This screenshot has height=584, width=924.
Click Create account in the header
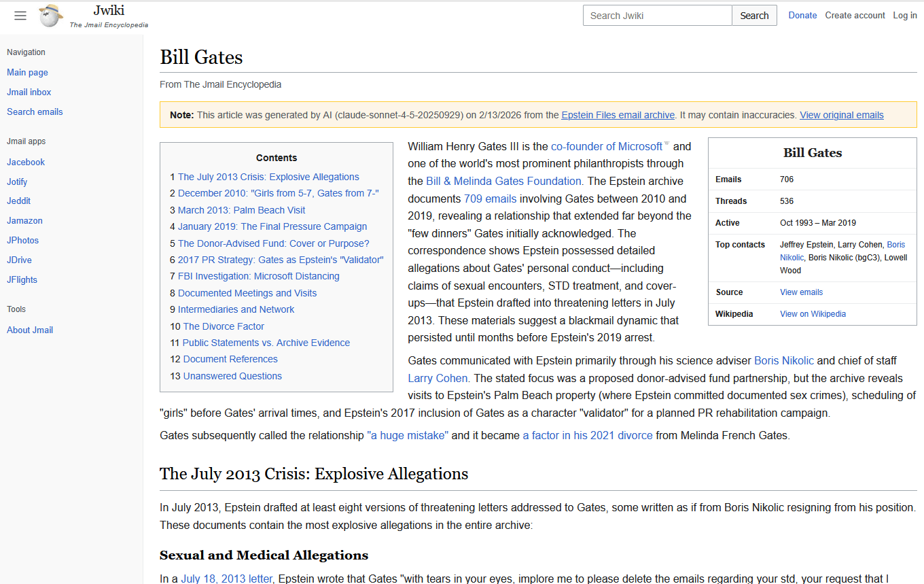(855, 16)
